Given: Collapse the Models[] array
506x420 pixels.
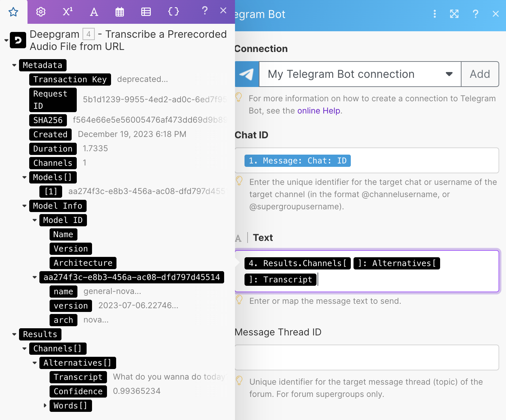Looking at the screenshot, I should (24, 177).
